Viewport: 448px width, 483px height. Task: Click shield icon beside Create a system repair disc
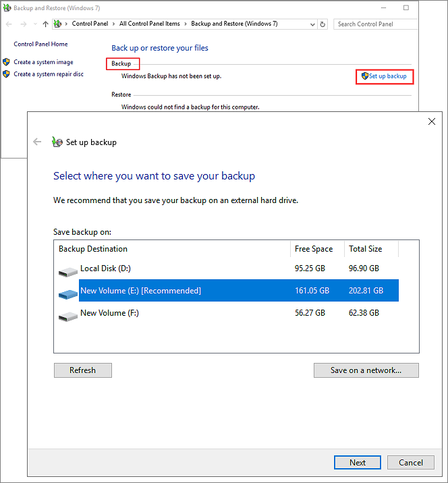click(7, 74)
